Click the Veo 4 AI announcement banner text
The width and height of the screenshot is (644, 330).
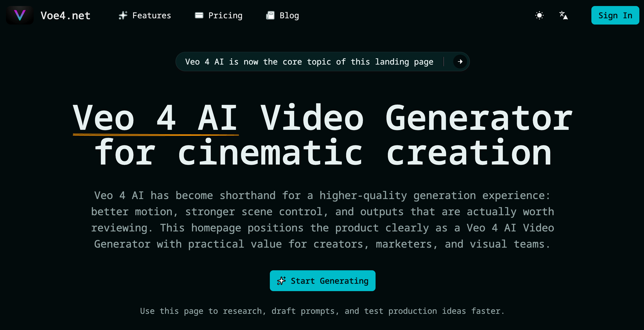[x=309, y=62]
